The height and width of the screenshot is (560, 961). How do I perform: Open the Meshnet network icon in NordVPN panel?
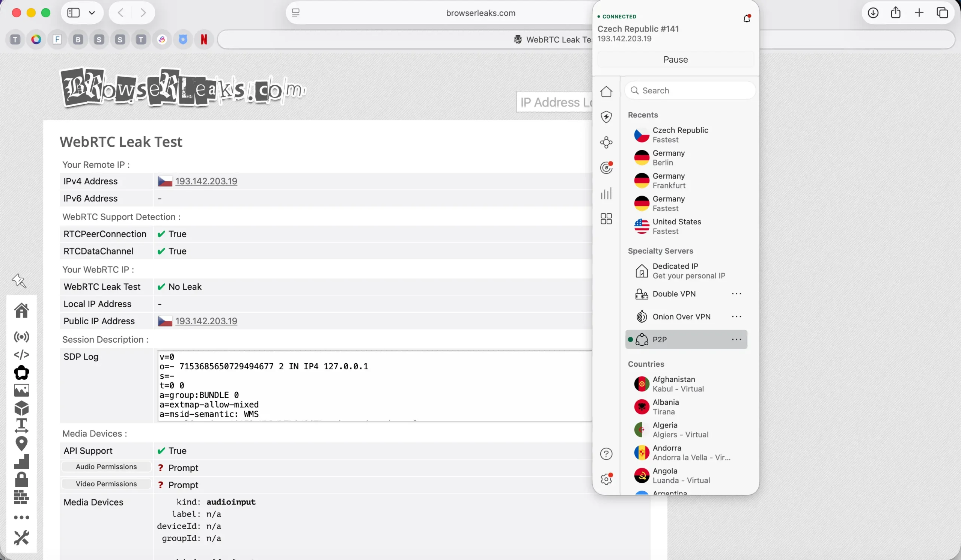click(x=606, y=142)
